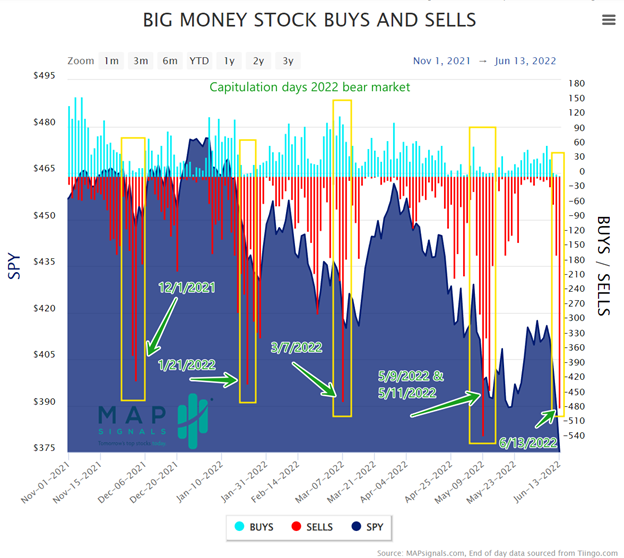Viewport: 624px width, 558px height.
Task: Toggle the SPY series in legend
Action: (368, 525)
